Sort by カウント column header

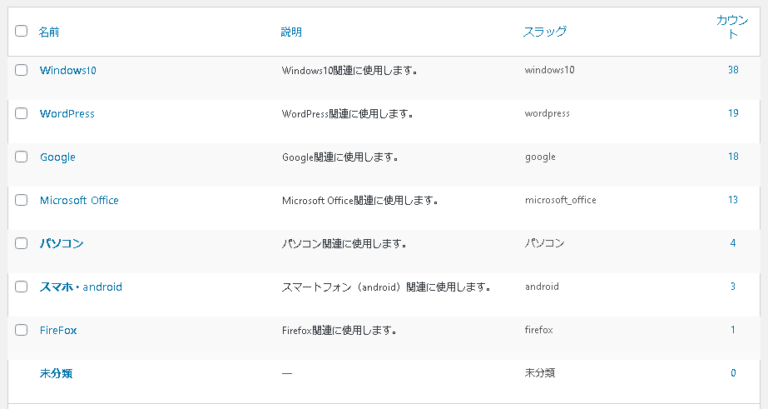[x=732, y=27]
